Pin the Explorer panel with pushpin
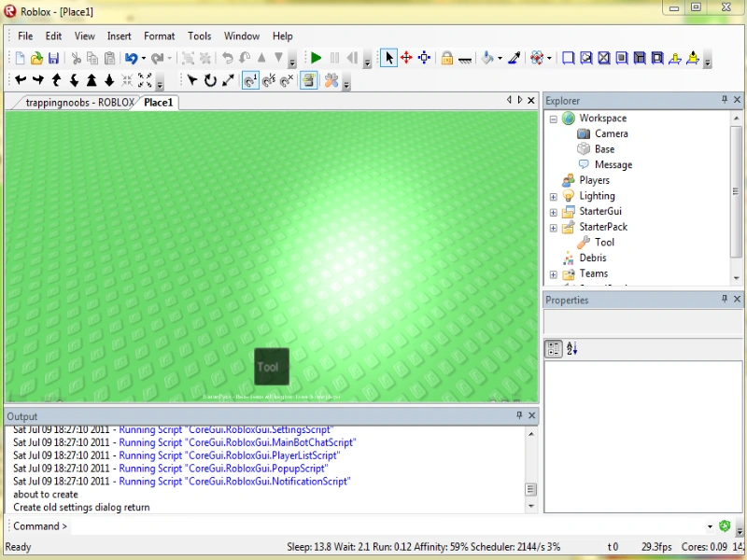The image size is (747, 560). [725, 100]
